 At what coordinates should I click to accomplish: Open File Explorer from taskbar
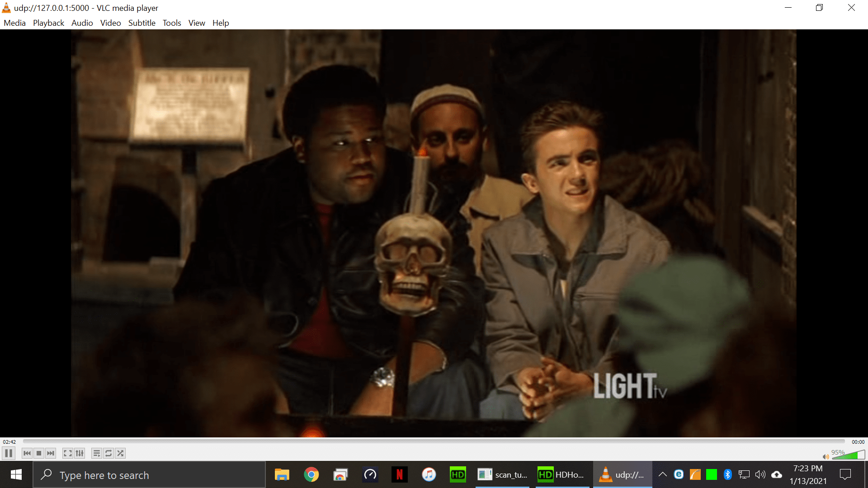point(282,474)
